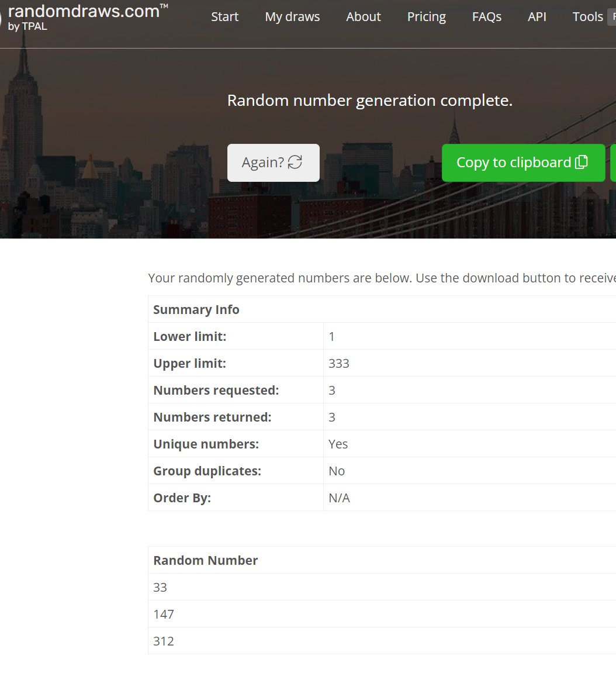This screenshot has height=673, width=616.
Task: Click the clipboard icon on green button
Action: click(582, 162)
